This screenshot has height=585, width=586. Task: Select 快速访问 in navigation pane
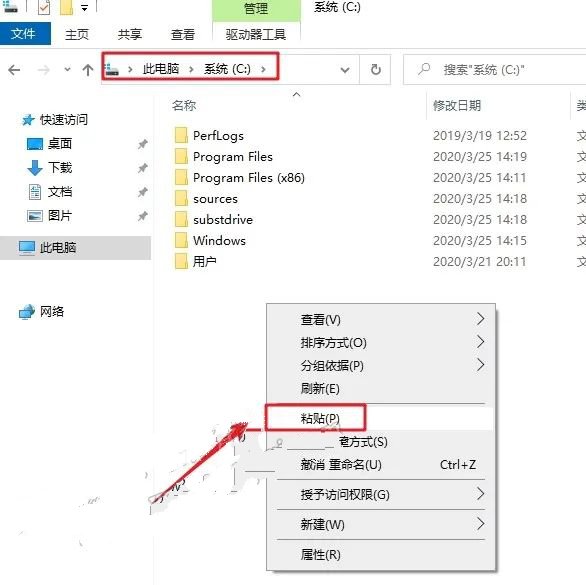coord(64,120)
